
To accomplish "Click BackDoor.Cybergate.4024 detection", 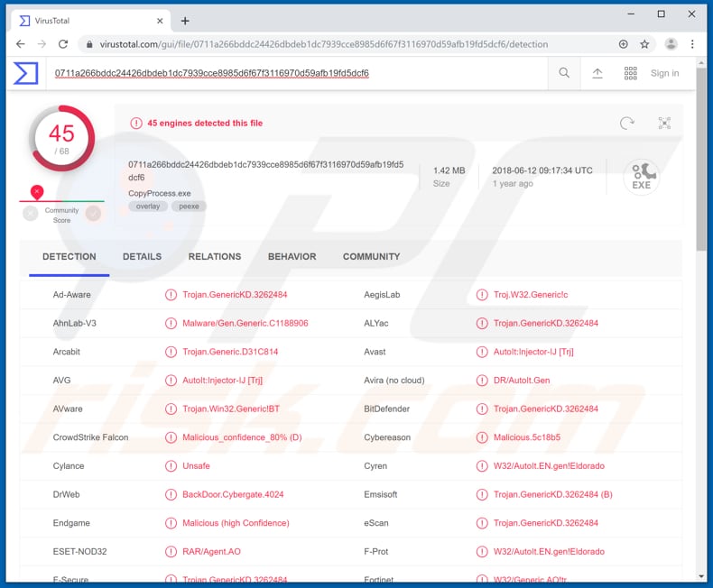I will point(233,494).
